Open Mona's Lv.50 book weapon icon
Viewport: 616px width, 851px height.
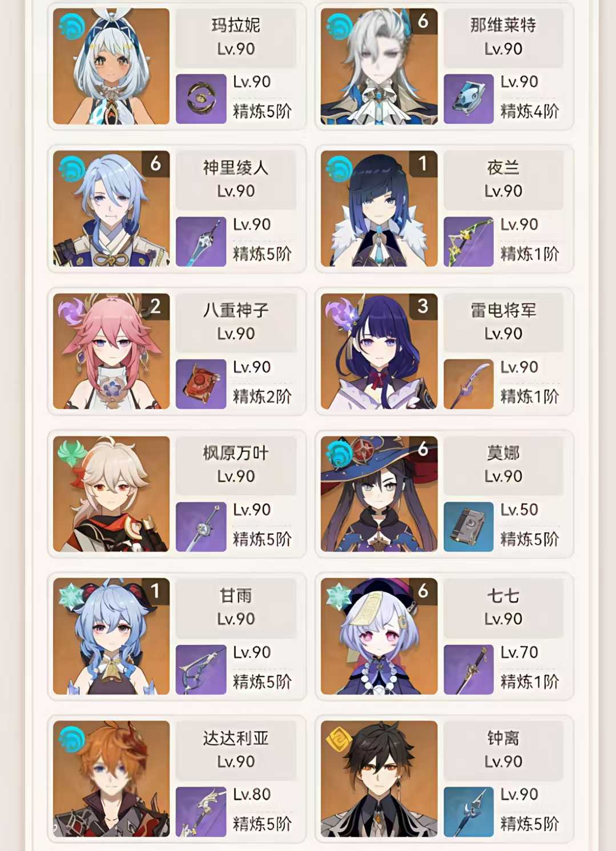coord(468,527)
